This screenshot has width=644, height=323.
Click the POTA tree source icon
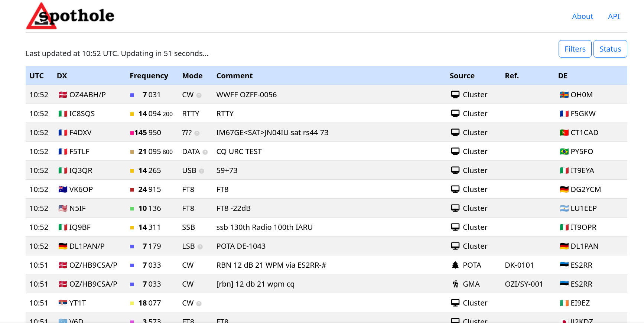pyautogui.click(x=455, y=265)
